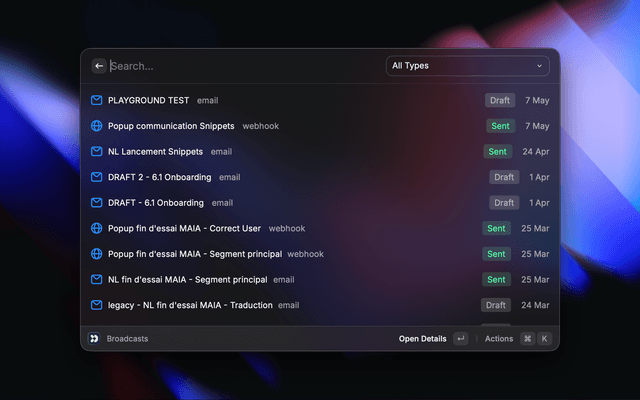
Task: Click Open Details action in footer
Action: (x=422, y=339)
